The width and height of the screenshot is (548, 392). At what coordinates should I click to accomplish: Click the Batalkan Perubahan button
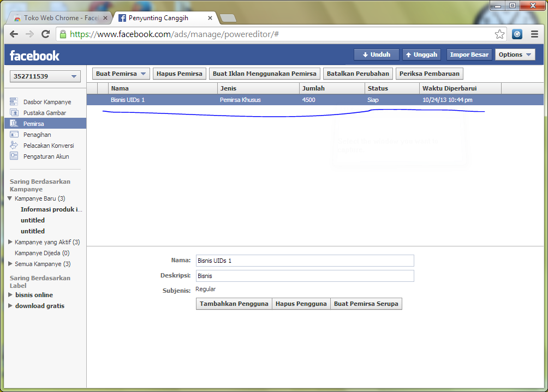[x=358, y=74]
